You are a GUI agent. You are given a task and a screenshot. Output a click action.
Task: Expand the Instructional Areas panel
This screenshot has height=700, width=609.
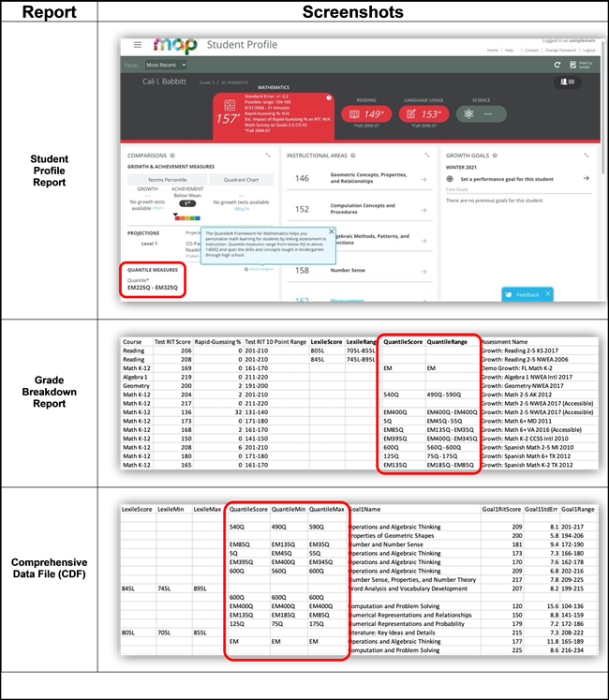(427, 155)
